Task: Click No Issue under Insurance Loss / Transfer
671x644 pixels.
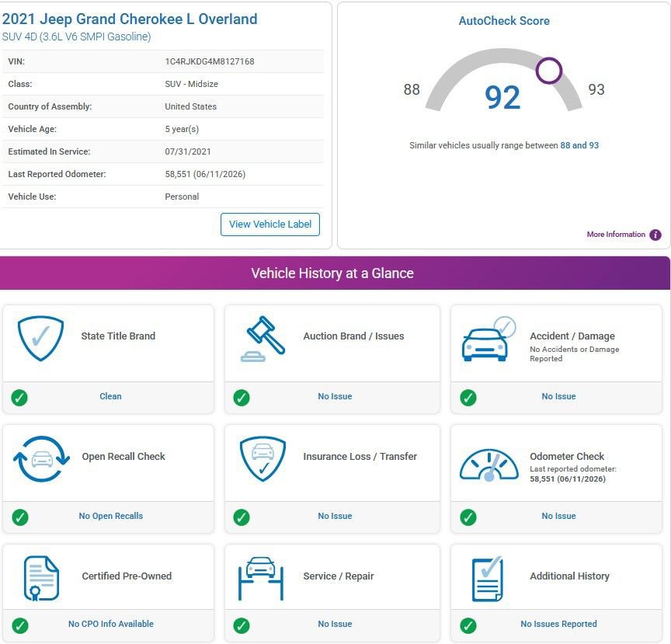Action: [x=335, y=516]
